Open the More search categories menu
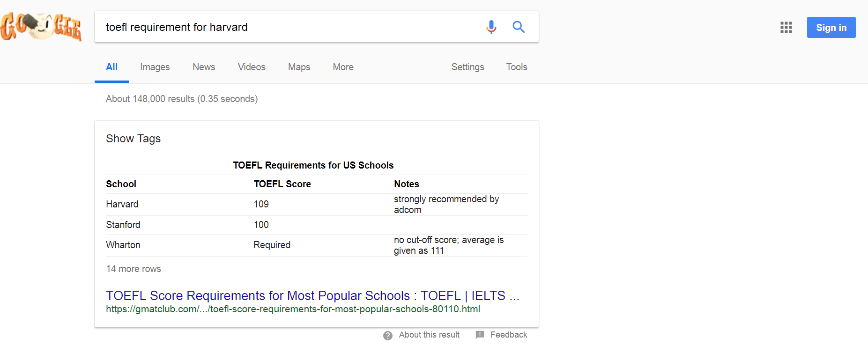868x353 pixels. click(x=343, y=67)
